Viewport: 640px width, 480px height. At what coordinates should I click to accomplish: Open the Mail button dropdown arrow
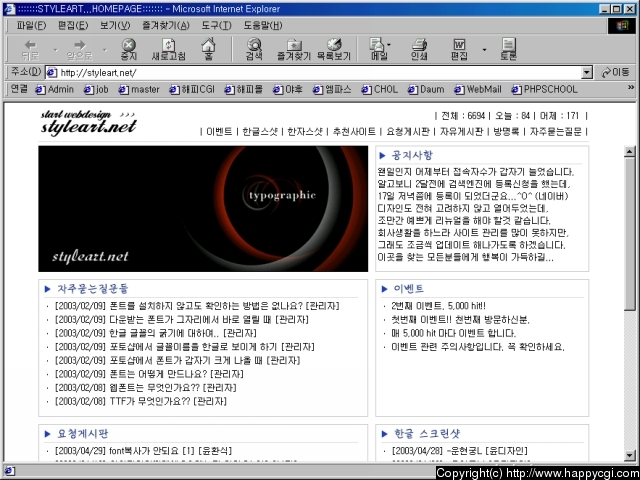coord(389,44)
